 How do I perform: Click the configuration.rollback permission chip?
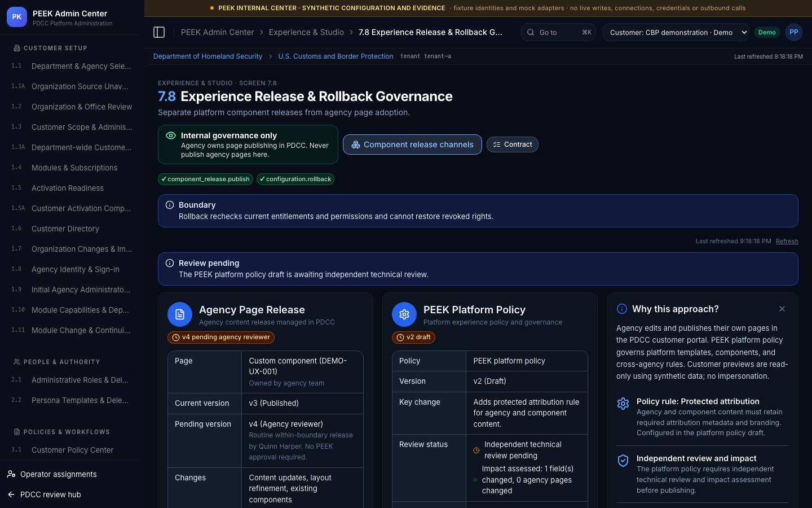click(295, 179)
